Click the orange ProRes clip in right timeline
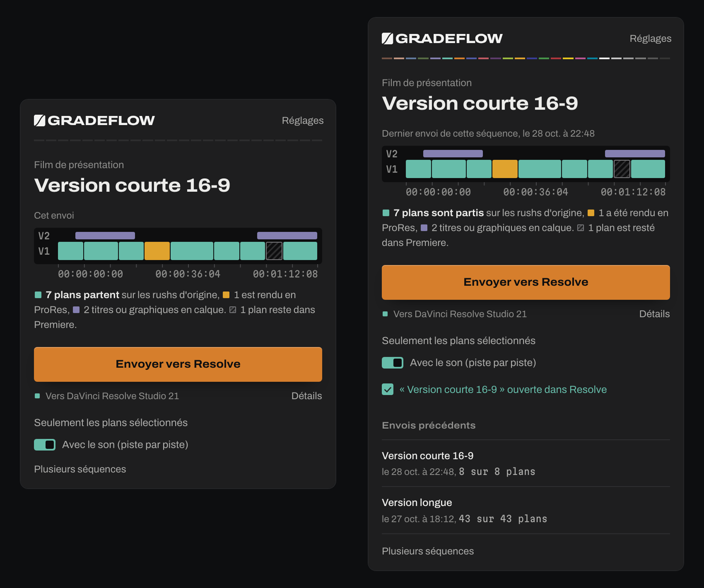The width and height of the screenshot is (704, 588). (x=505, y=169)
